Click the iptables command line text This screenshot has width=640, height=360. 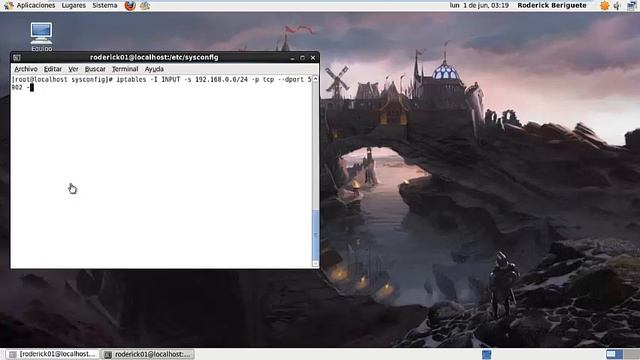(x=161, y=83)
